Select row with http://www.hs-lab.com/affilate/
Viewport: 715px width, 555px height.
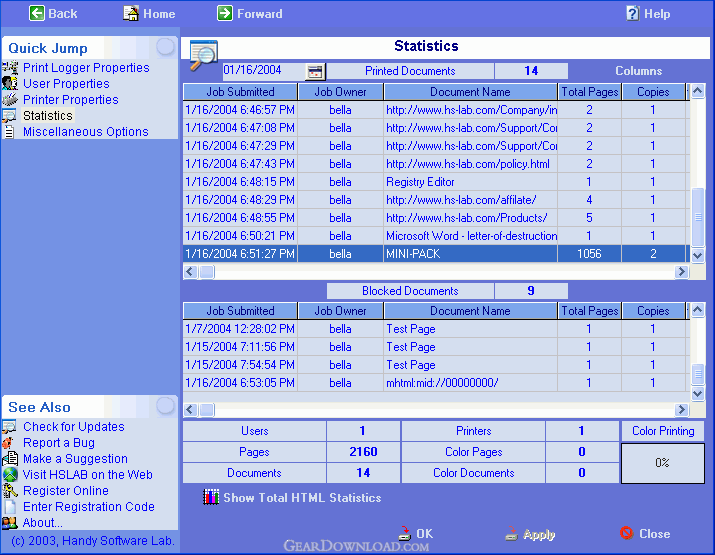pos(434,200)
